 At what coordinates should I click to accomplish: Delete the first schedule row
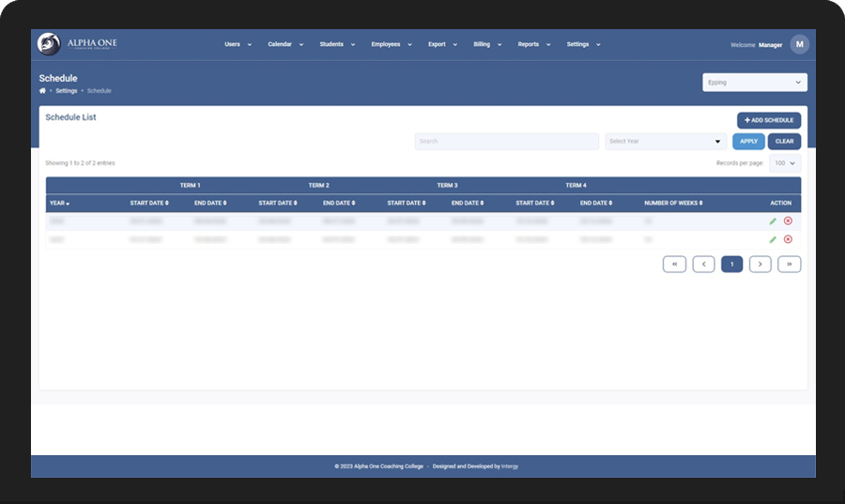coord(788,221)
